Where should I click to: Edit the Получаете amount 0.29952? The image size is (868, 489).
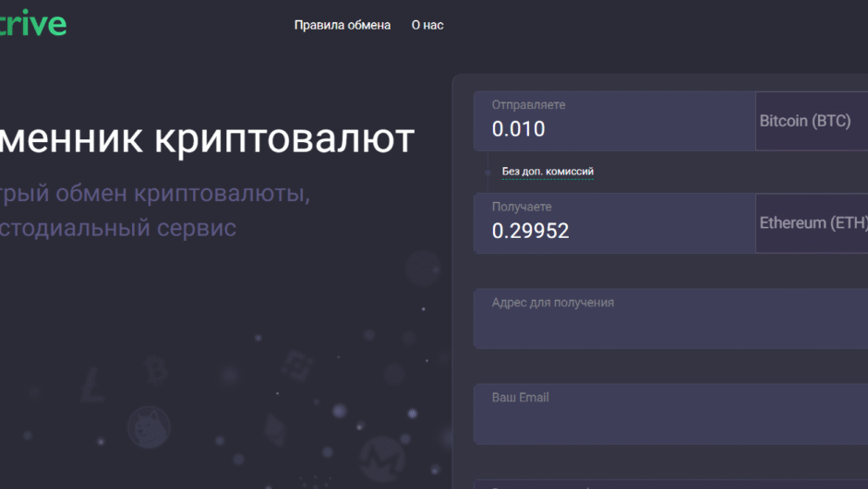click(x=614, y=223)
